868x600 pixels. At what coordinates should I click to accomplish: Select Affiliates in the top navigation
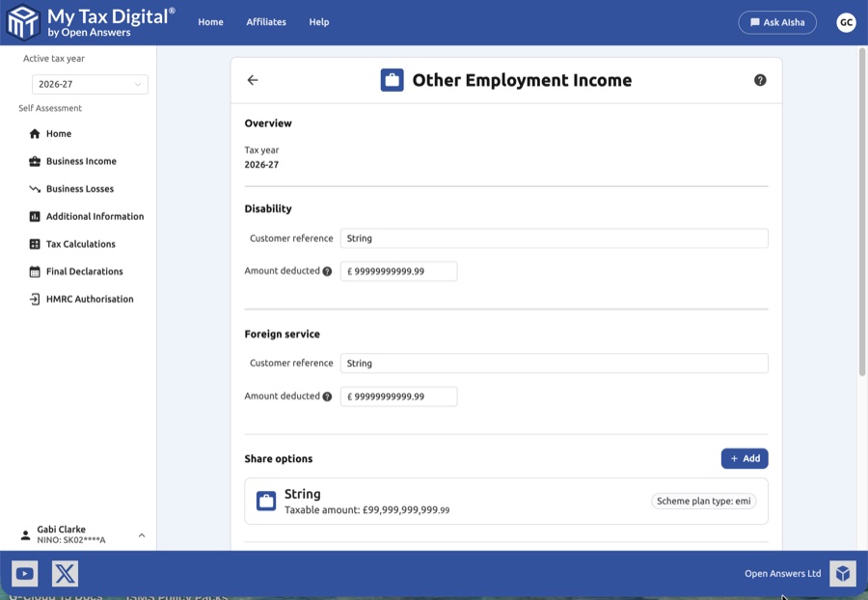(266, 22)
